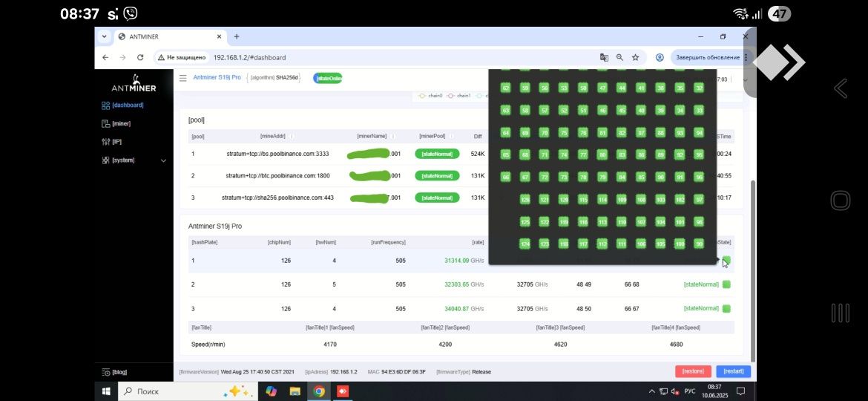This screenshot has height=401, width=868.
Task: Select the ANTMINER browser tab
Action: pos(170,36)
